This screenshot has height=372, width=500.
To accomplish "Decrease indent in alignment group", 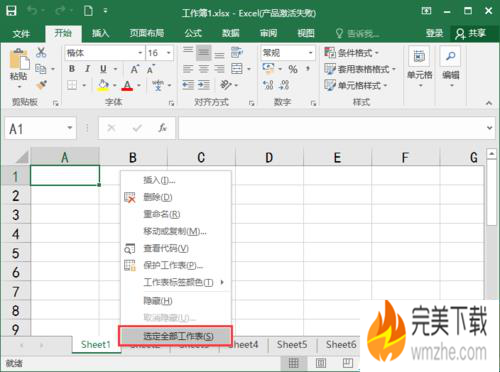I will 188,85.
